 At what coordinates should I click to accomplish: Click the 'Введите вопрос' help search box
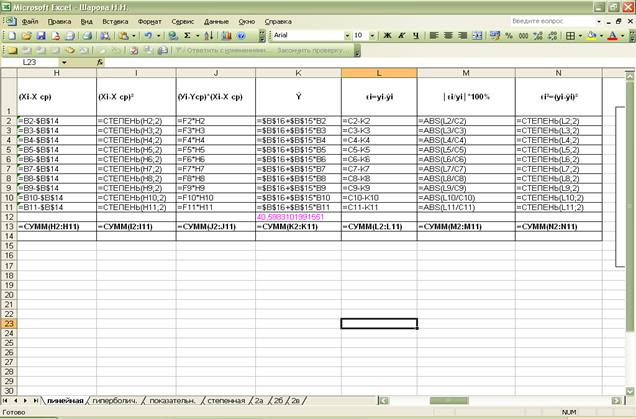(552, 21)
